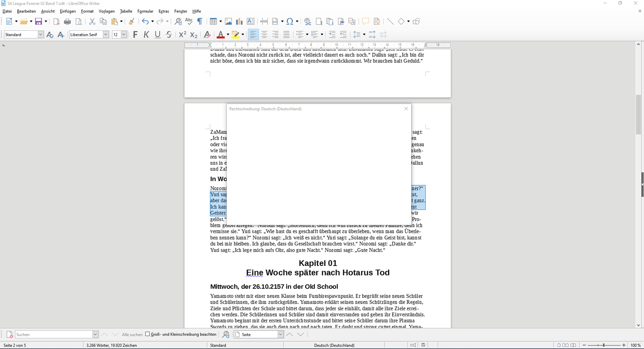Viewport: 644px width, 349px height.
Task: Insert special character Omega icon
Action: 290,21
